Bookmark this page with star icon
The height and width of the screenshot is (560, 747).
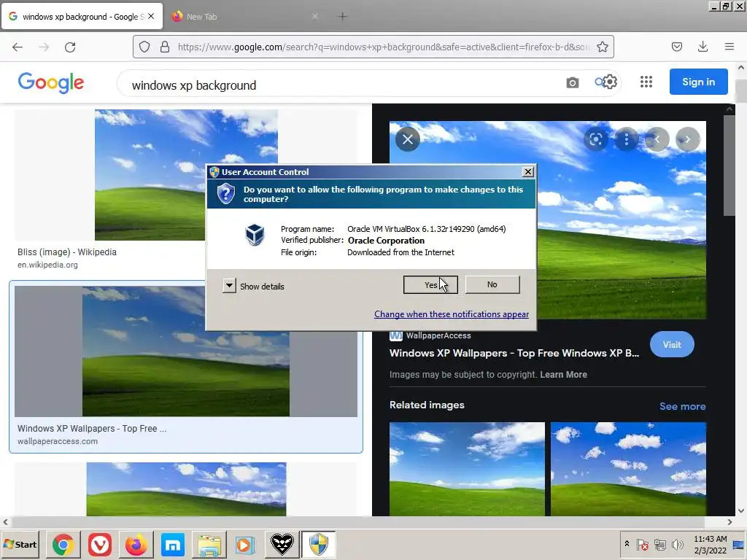(x=602, y=47)
